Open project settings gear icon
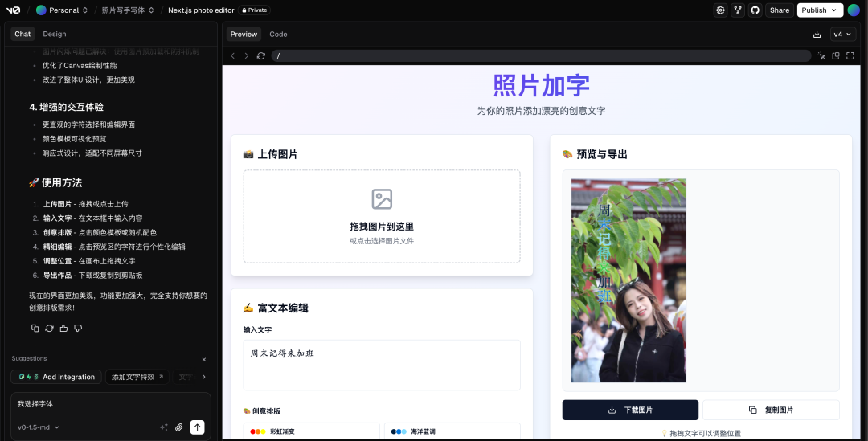The width and height of the screenshot is (868, 441). click(x=720, y=10)
